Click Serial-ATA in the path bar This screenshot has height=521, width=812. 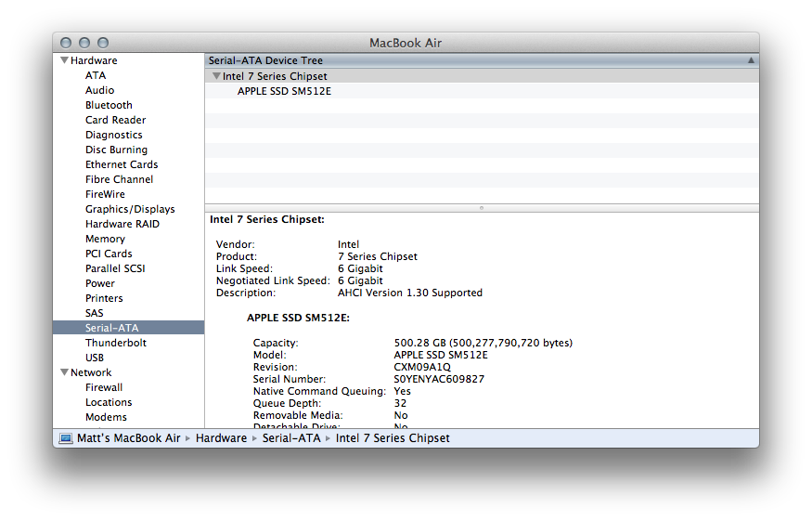pyautogui.click(x=291, y=438)
